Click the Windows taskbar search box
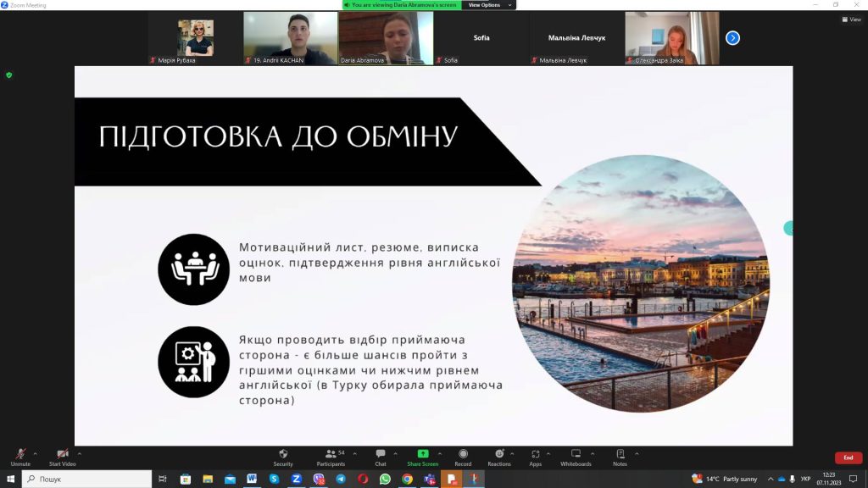 [x=85, y=479]
